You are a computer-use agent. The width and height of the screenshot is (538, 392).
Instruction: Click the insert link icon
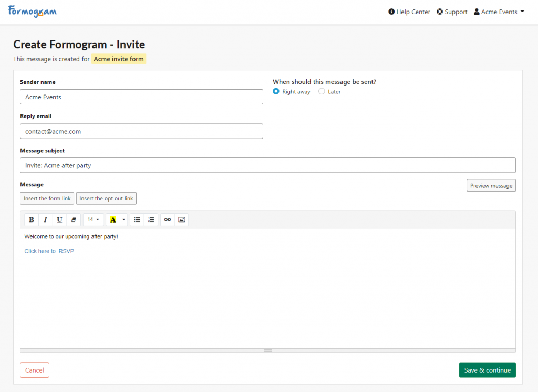pyautogui.click(x=168, y=220)
